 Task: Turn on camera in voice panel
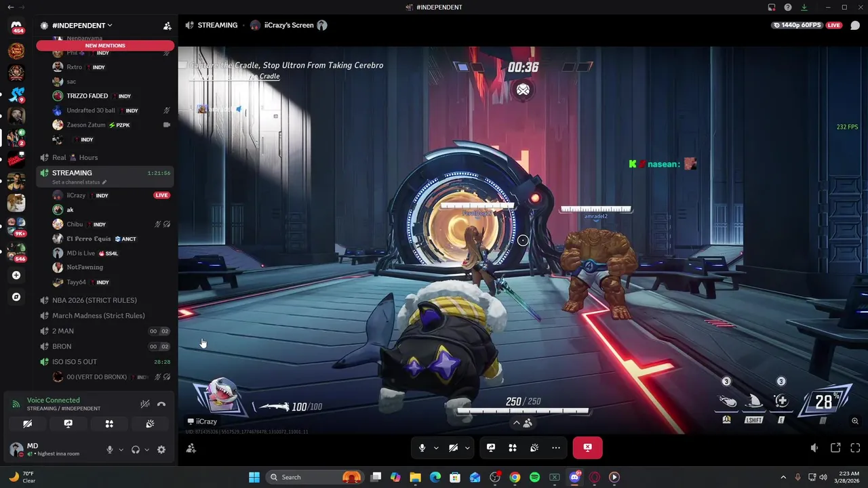[27, 424]
